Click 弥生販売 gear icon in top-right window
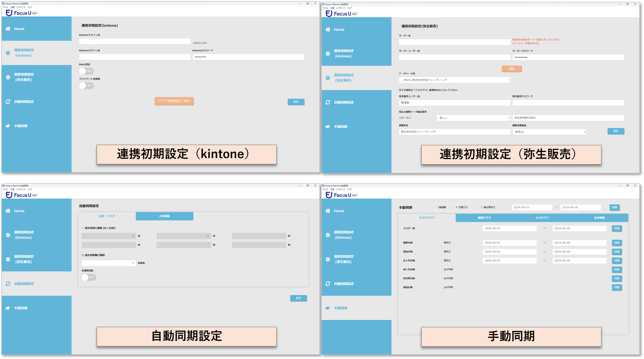 (x=328, y=78)
